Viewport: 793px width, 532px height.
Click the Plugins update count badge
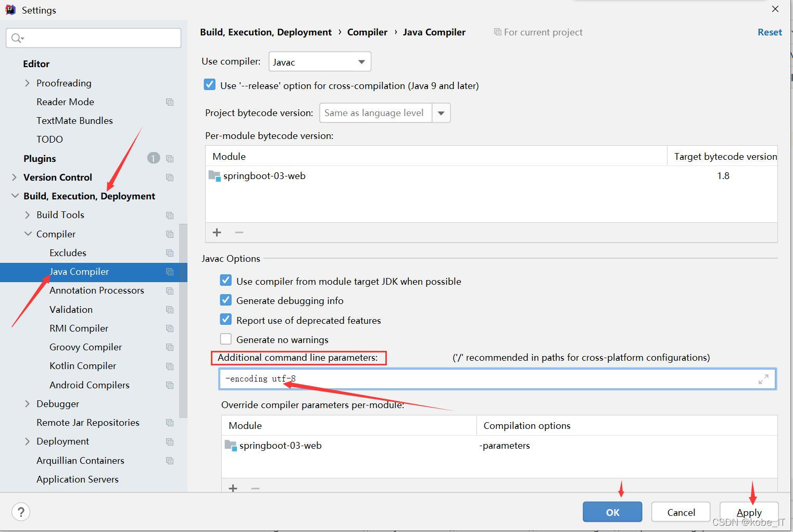(x=153, y=158)
